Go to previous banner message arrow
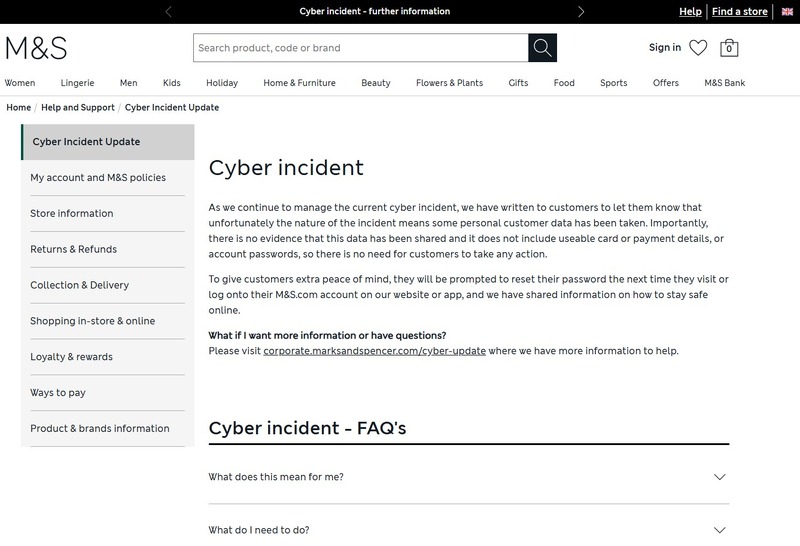800x546 pixels. (168, 12)
